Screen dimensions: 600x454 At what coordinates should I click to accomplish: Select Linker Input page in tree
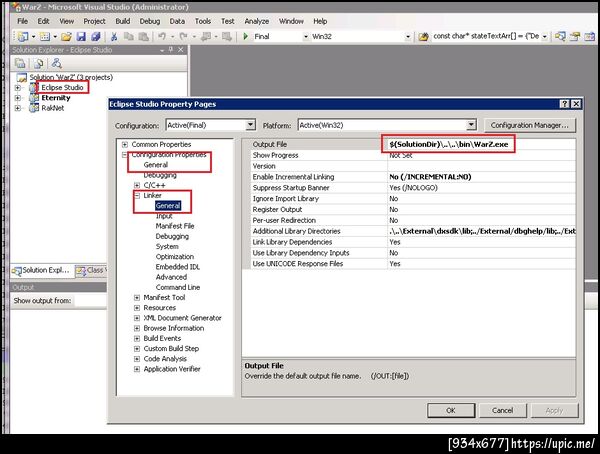(164, 216)
